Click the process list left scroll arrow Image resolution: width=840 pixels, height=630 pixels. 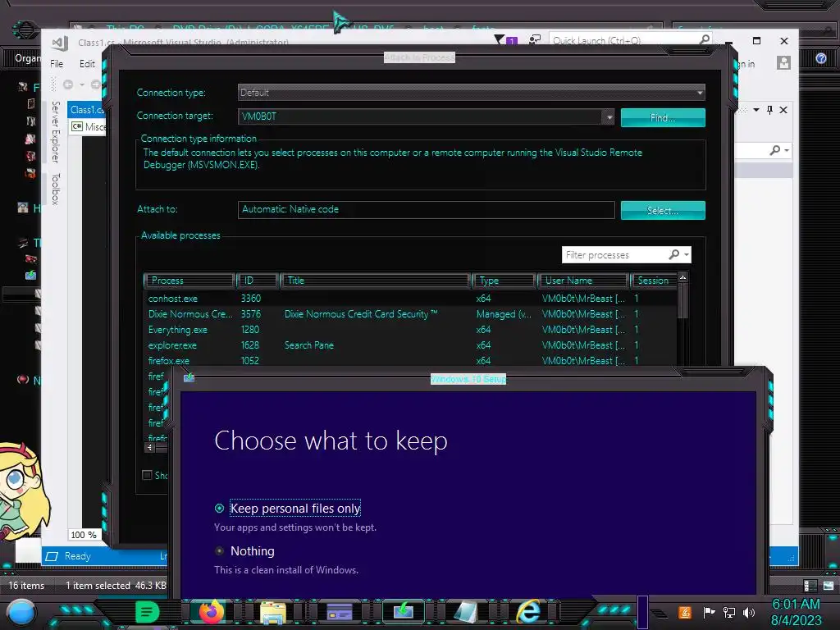[x=149, y=447]
